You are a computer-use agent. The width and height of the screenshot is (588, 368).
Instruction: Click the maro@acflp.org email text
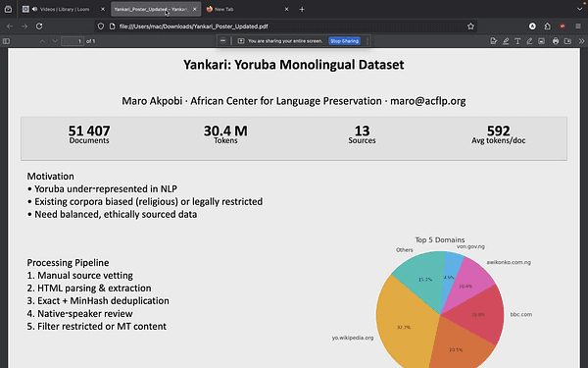click(428, 101)
